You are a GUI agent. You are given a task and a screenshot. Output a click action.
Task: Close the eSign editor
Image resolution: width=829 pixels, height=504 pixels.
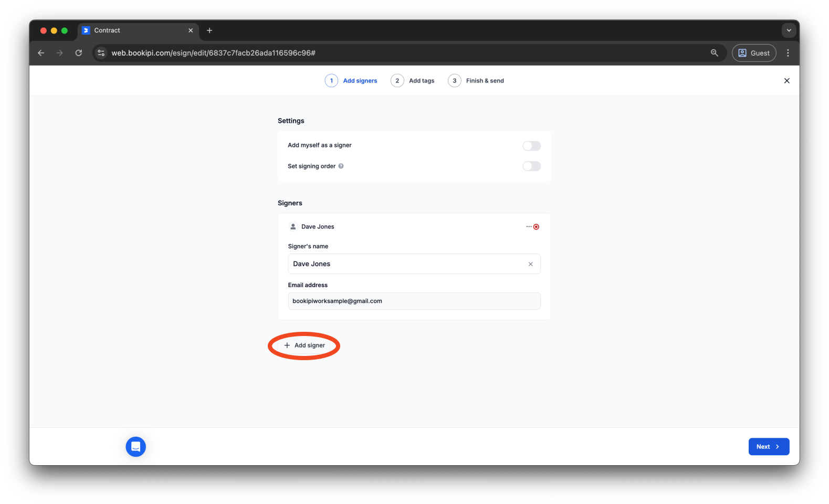coord(786,81)
